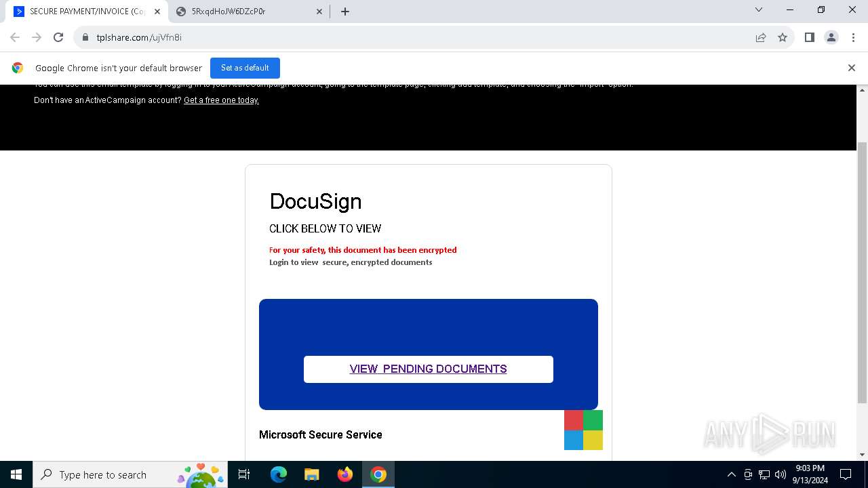Share this page icon

coord(761,37)
